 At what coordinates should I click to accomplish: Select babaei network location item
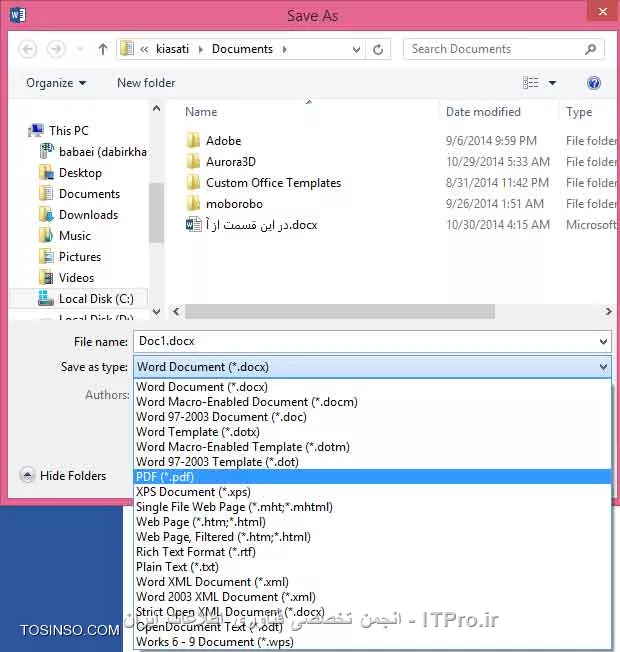tap(93, 151)
